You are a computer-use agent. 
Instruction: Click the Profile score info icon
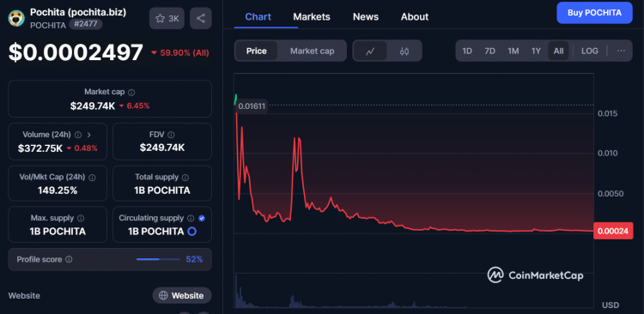coord(69,259)
